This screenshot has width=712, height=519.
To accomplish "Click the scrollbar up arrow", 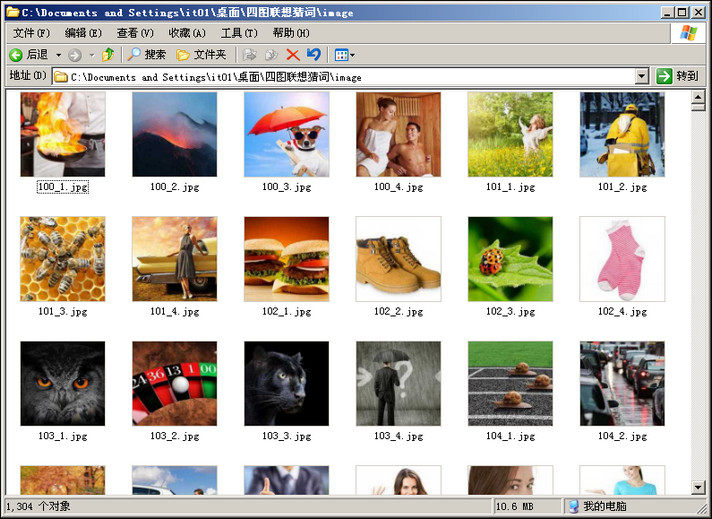I will click(x=697, y=96).
